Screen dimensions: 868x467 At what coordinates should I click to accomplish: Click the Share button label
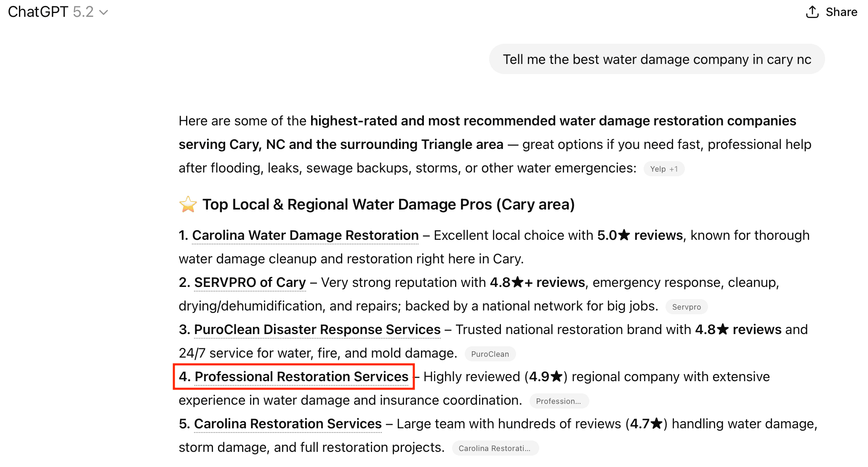pyautogui.click(x=841, y=12)
